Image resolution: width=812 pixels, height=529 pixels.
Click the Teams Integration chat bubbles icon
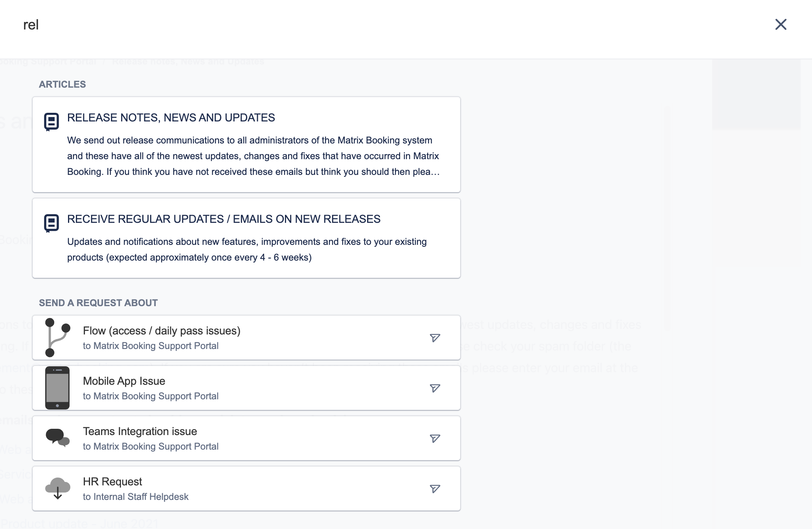57,438
